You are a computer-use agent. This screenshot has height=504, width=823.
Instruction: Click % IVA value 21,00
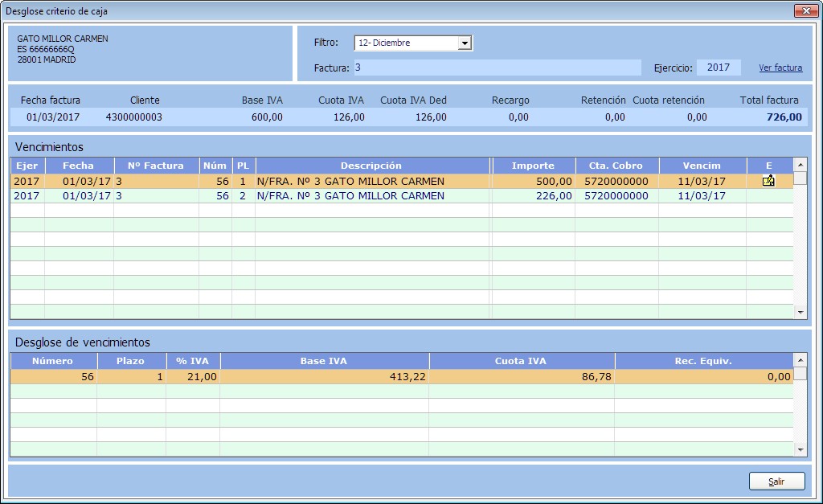pos(193,377)
